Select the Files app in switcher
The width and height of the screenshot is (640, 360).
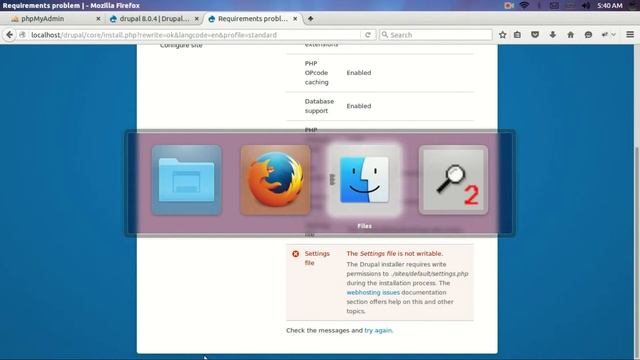[x=364, y=180]
